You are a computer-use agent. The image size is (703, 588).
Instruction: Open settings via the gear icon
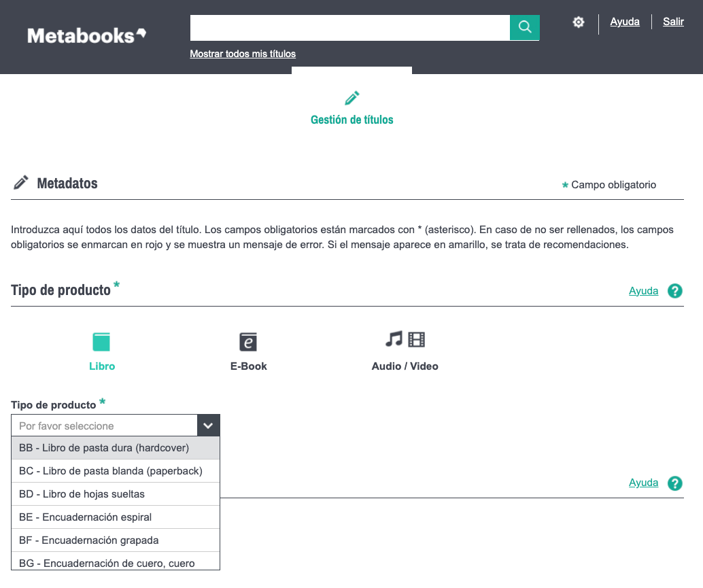tap(579, 22)
